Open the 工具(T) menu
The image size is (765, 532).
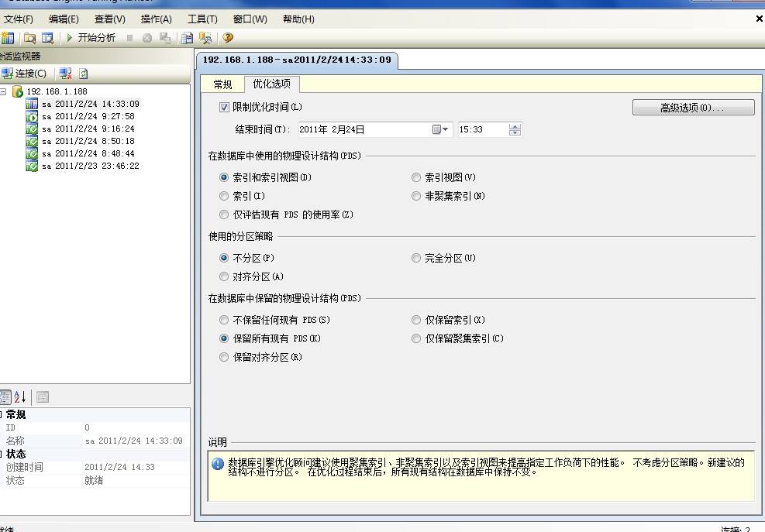tap(202, 19)
